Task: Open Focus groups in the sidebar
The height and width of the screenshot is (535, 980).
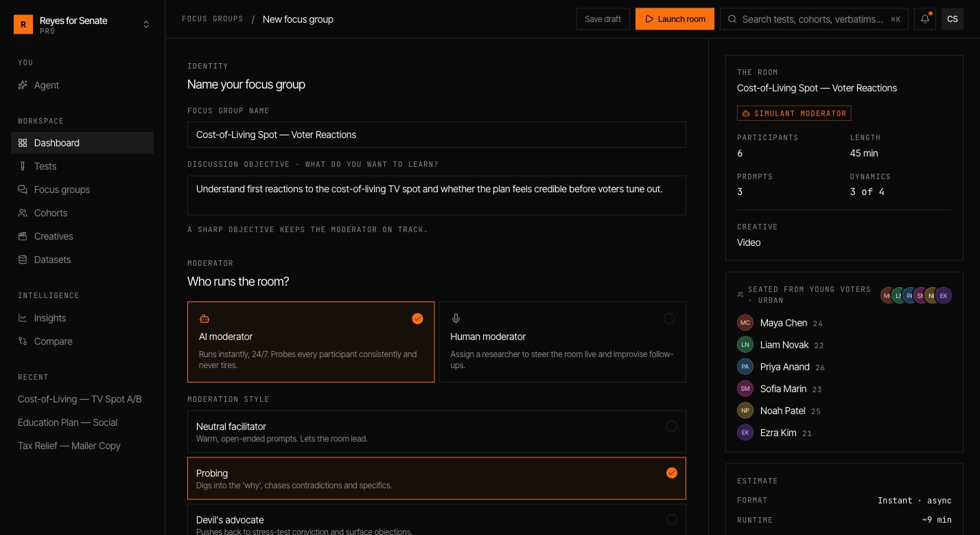Action: pos(82,190)
